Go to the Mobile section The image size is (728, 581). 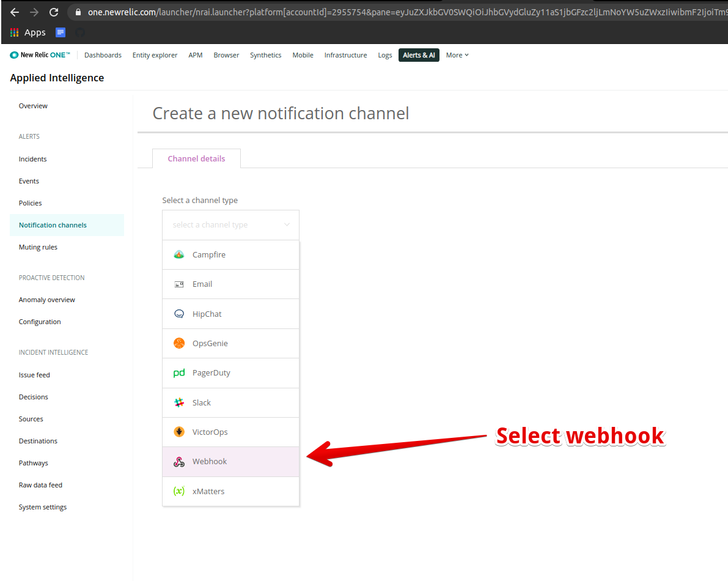coord(303,55)
